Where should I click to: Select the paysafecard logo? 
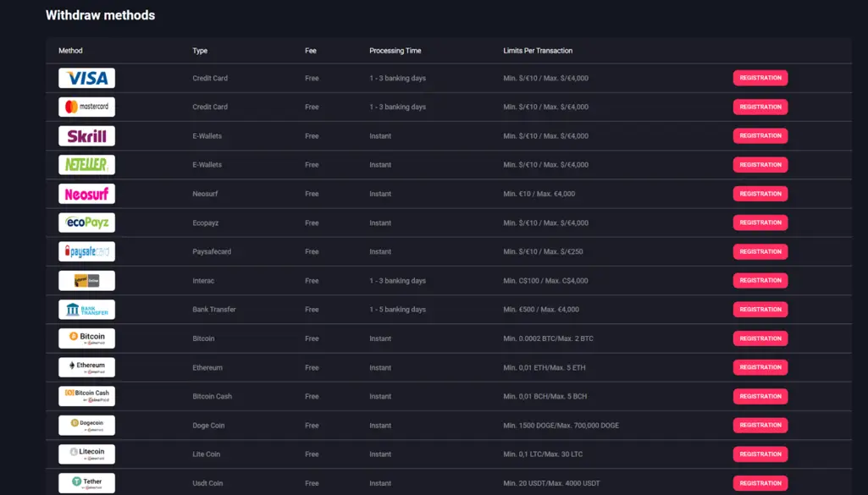pos(87,251)
